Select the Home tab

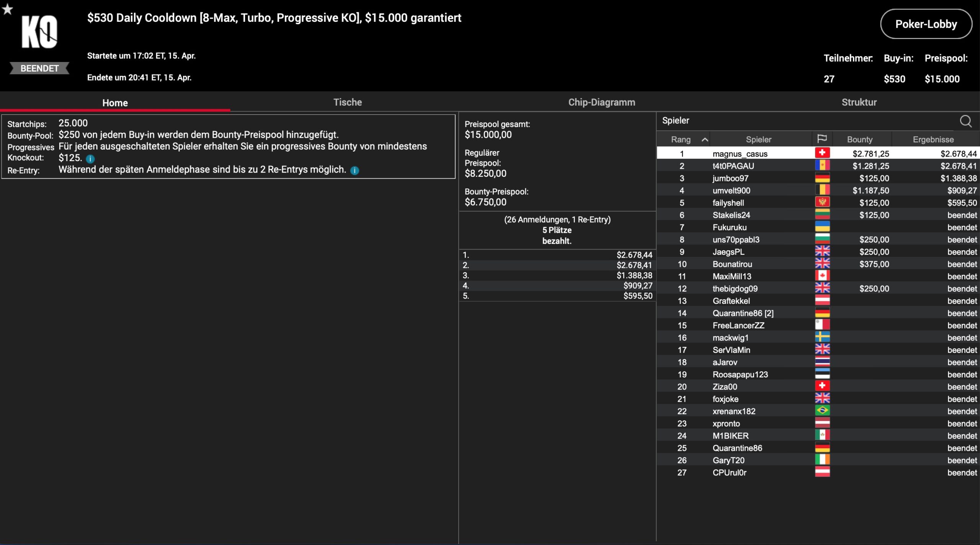(115, 103)
